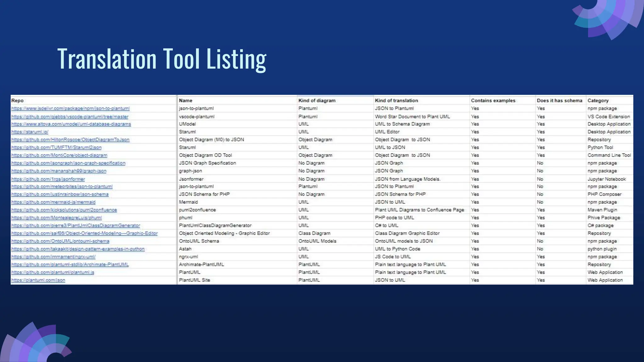The height and width of the screenshot is (362, 644).
Task: Open the OntoUML ontouml-schema link
Action: 60,241
